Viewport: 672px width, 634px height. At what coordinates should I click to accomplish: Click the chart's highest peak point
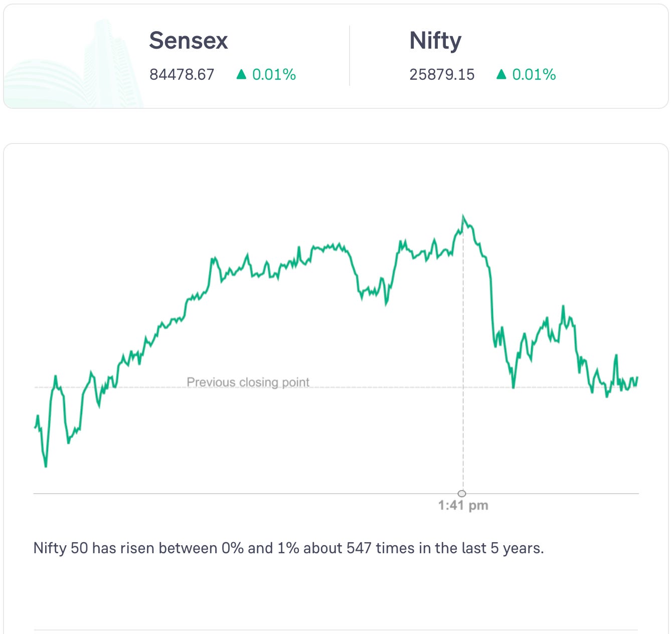click(463, 217)
